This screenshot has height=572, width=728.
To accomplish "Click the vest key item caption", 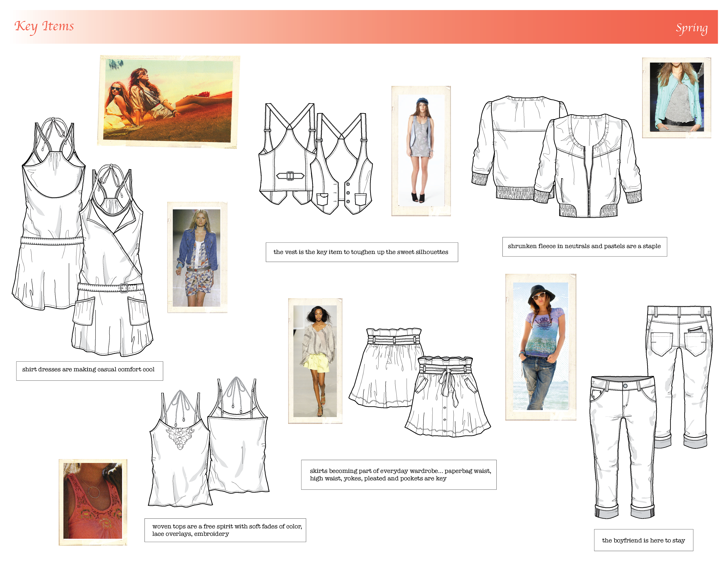I will pyautogui.click(x=361, y=252).
